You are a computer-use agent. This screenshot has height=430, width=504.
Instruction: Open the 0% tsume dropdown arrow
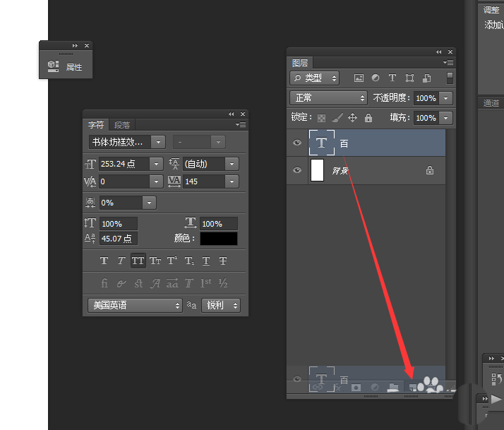(x=149, y=203)
